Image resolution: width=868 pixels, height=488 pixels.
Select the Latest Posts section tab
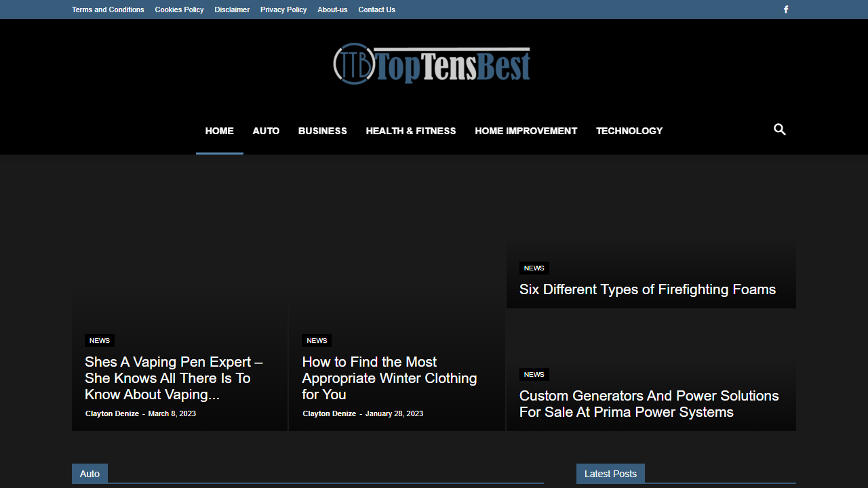click(610, 474)
